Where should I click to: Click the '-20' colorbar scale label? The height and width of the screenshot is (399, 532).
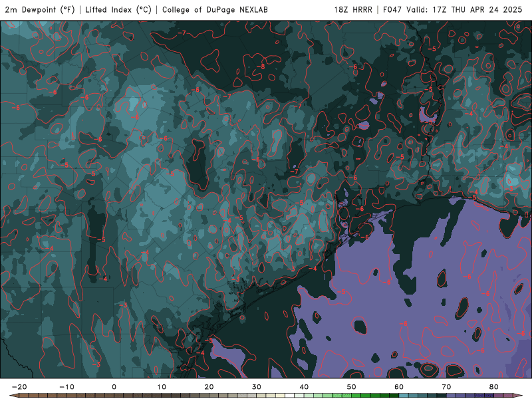pos(19,387)
